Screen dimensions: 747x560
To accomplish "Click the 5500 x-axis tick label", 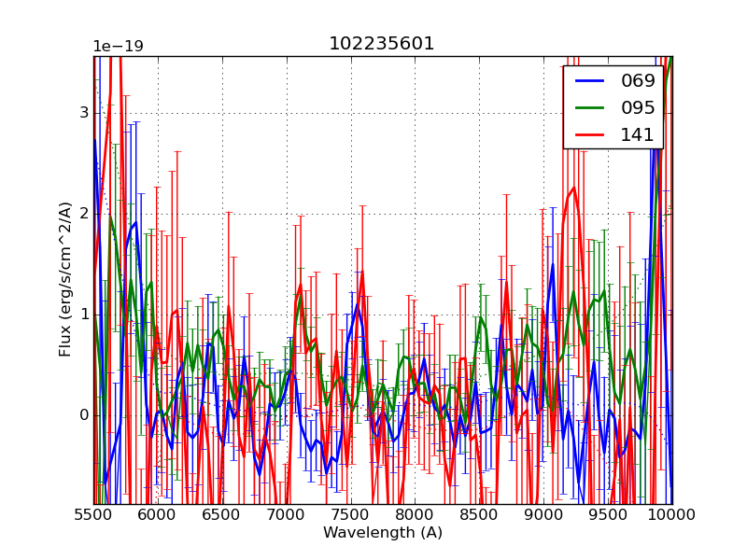I will 93,514.
